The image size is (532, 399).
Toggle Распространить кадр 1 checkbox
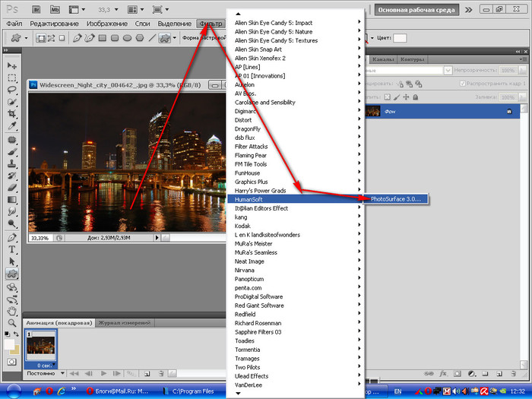click(x=462, y=84)
